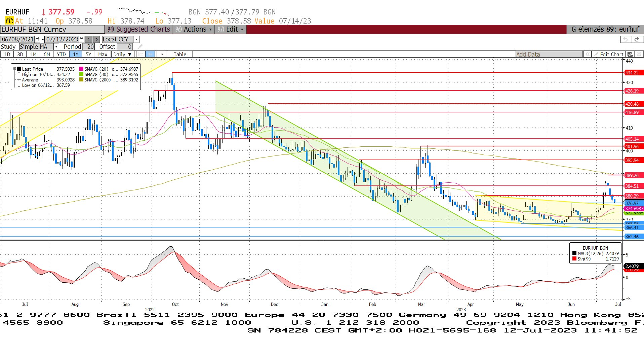Click the blue 362.46 level label

(634, 237)
